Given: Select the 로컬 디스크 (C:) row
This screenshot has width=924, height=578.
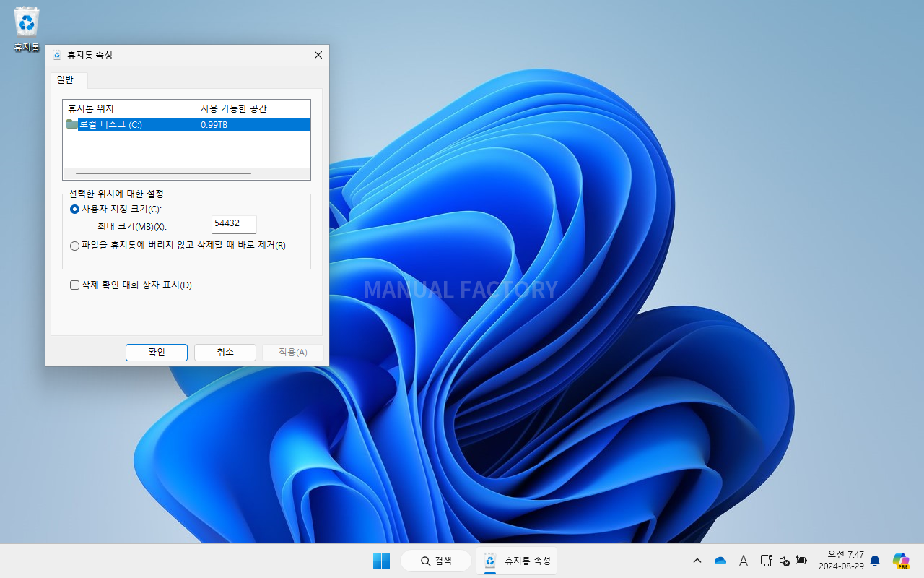Looking at the screenshot, I should [x=186, y=124].
